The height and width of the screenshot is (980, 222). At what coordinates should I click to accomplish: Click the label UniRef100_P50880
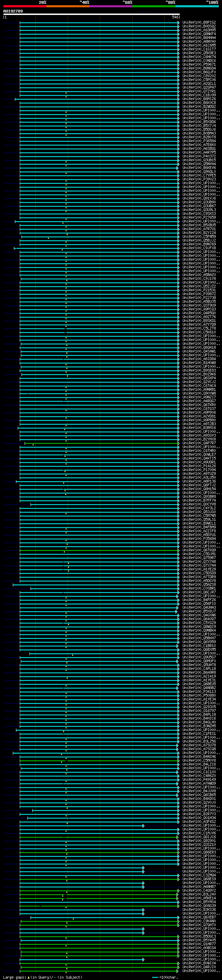(199, 695)
